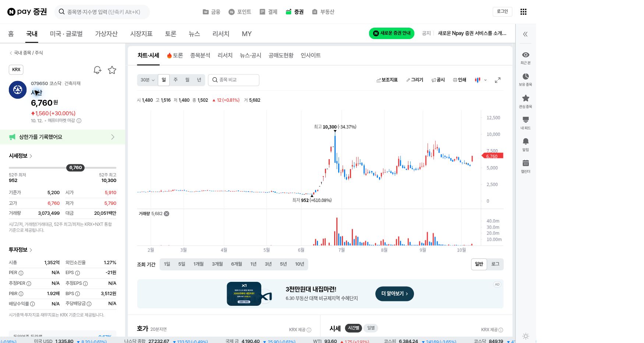This screenshot has height=343, width=644.
Task: Add stock to favorites with star icon
Action: (112, 70)
